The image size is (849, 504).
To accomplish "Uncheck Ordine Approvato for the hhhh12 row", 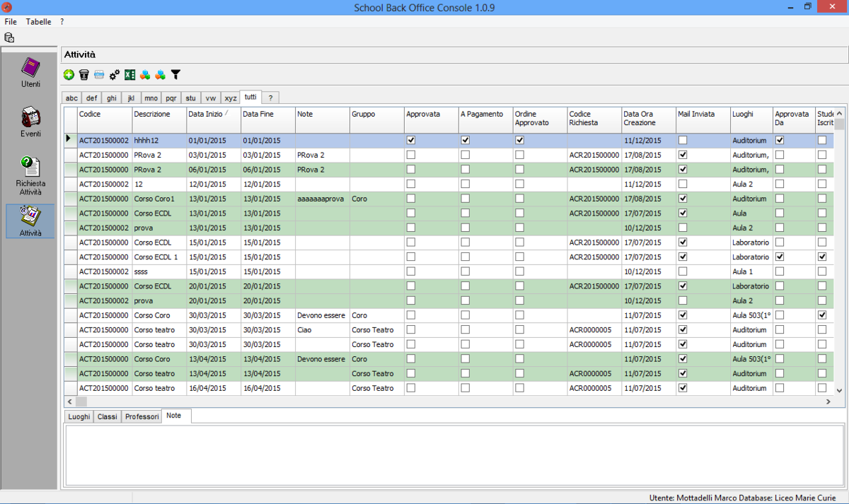I will (520, 140).
